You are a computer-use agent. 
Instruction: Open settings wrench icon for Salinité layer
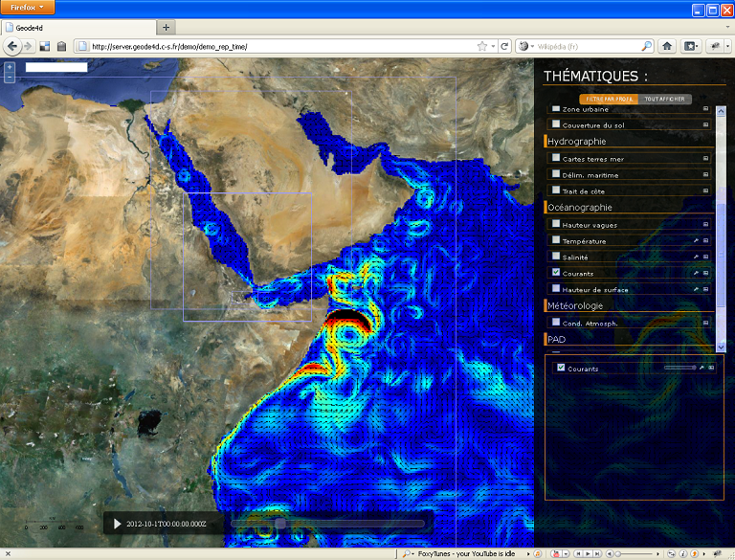pyautogui.click(x=696, y=258)
